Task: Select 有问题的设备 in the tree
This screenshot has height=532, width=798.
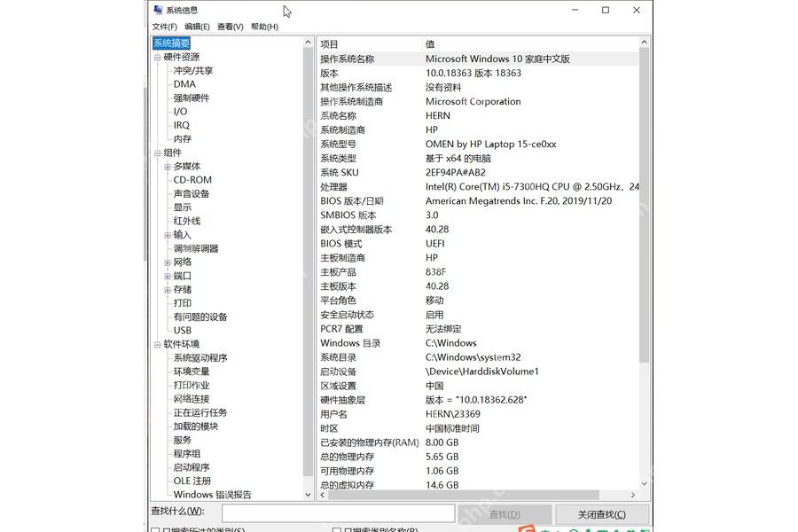Action: (200, 317)
